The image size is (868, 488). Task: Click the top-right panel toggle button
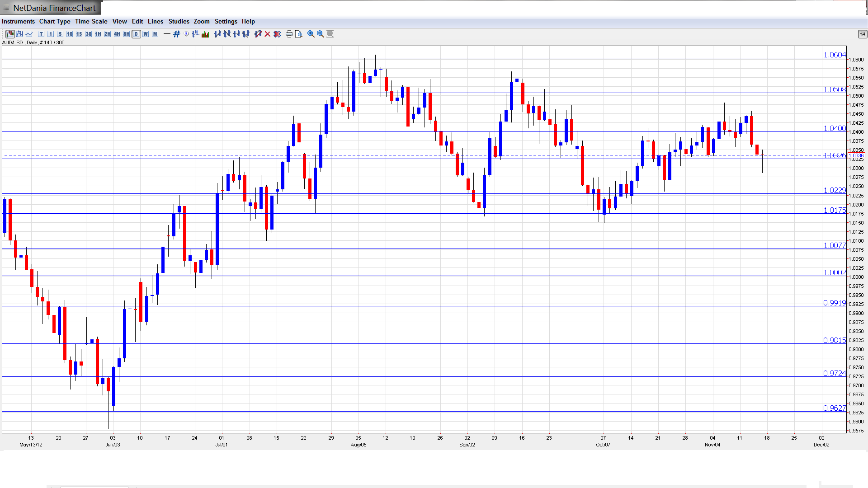[862, 34]
